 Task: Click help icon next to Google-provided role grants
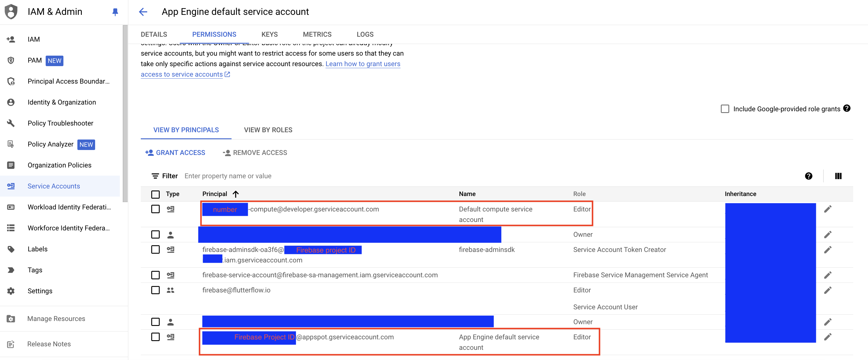847,108
